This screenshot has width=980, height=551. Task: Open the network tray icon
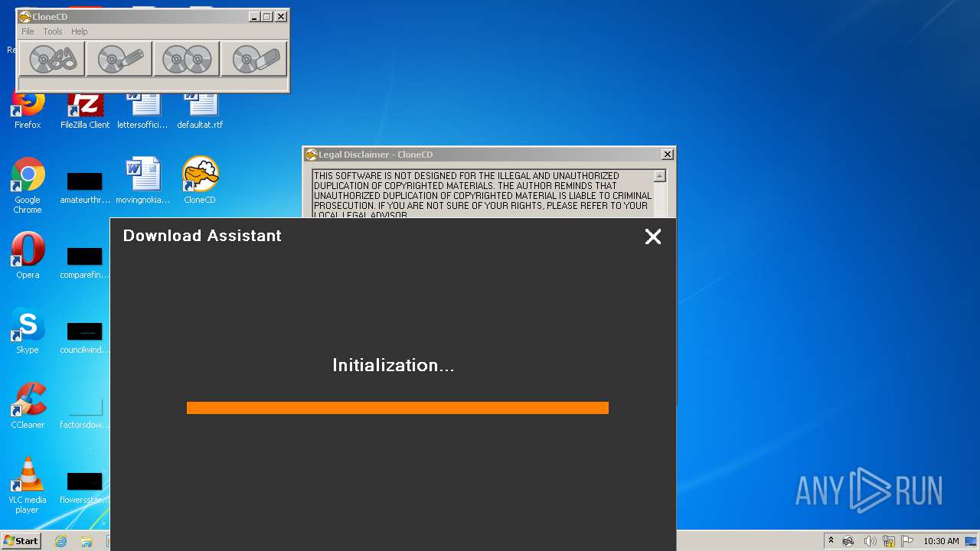889,541
